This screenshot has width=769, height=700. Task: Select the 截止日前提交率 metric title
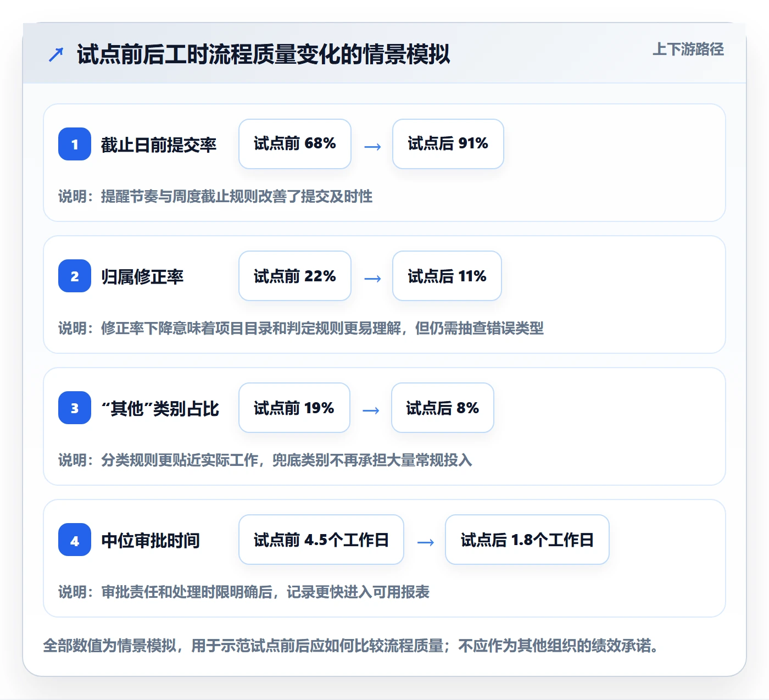(159, 145)
